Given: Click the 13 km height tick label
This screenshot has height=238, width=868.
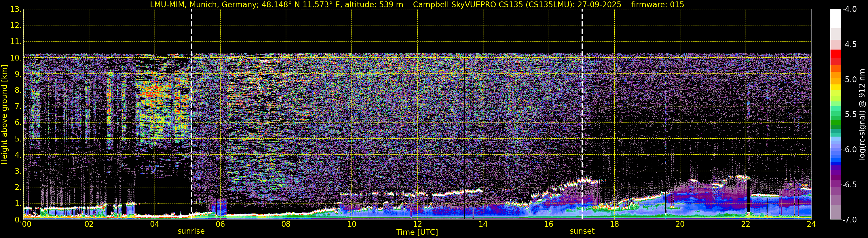Looking at the screenshot, I should coord(16,10).
